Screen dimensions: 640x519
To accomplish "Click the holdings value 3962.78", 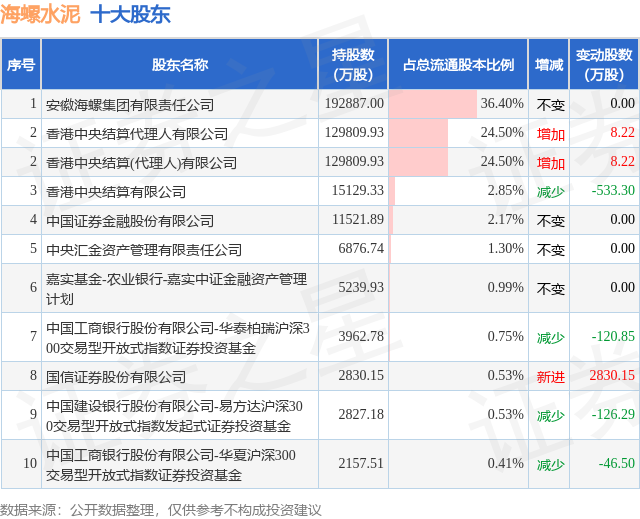I will 361,336.
